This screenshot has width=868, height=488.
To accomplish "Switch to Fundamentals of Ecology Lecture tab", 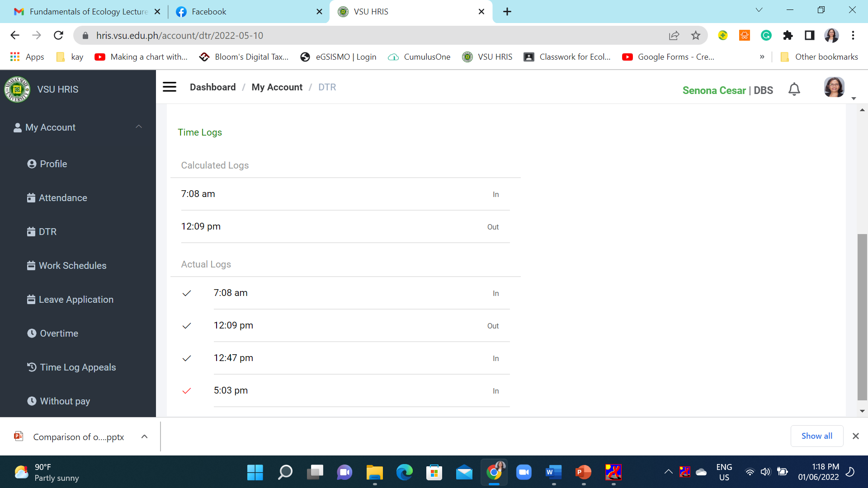I will click(x=88, y=12).
